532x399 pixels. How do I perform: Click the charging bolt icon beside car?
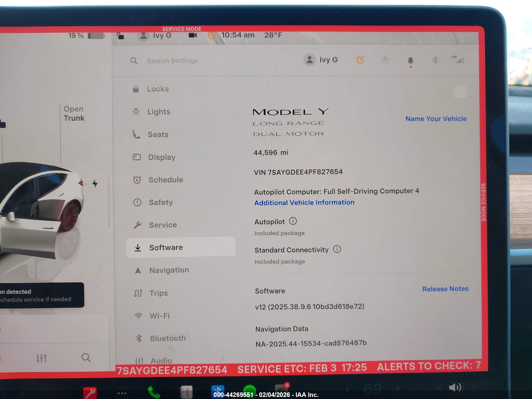tap(95, 184)
